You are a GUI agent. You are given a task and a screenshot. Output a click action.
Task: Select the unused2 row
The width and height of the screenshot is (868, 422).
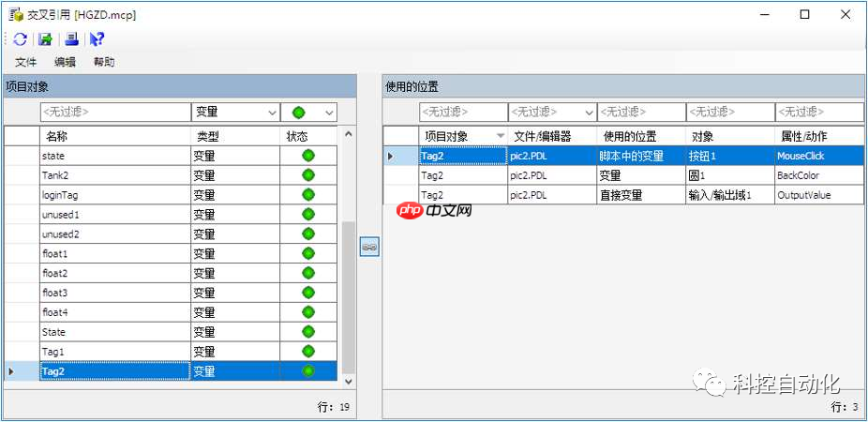point(171,234)
